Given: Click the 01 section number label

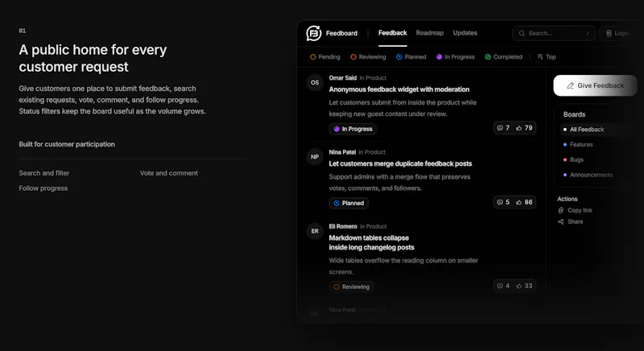Looking at the screenshot, I should point(23,31).
